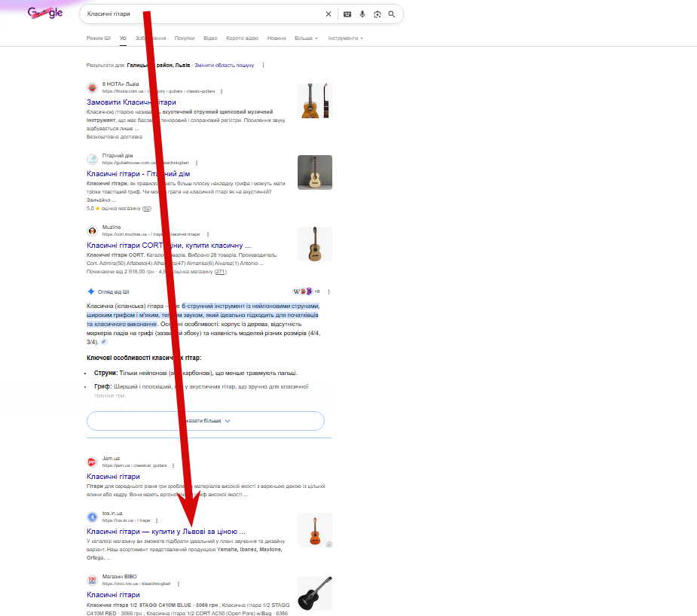Click the 8 НОТА Львів site favicon

pos(92,87)
